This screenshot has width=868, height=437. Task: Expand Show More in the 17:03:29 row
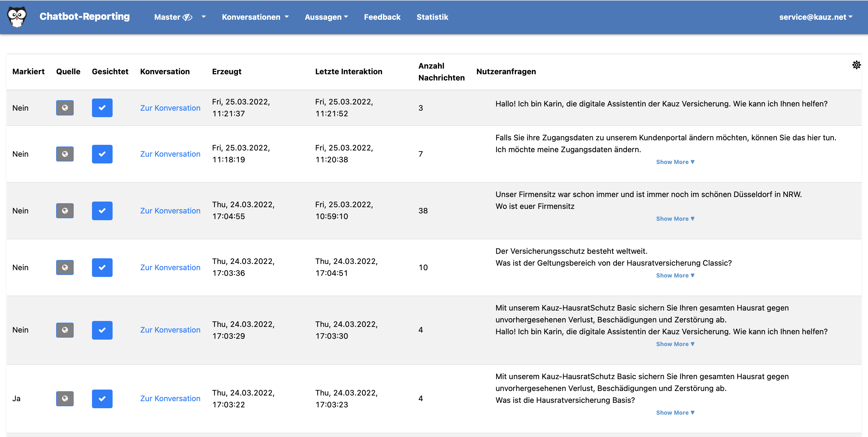(x=675, y=344)
